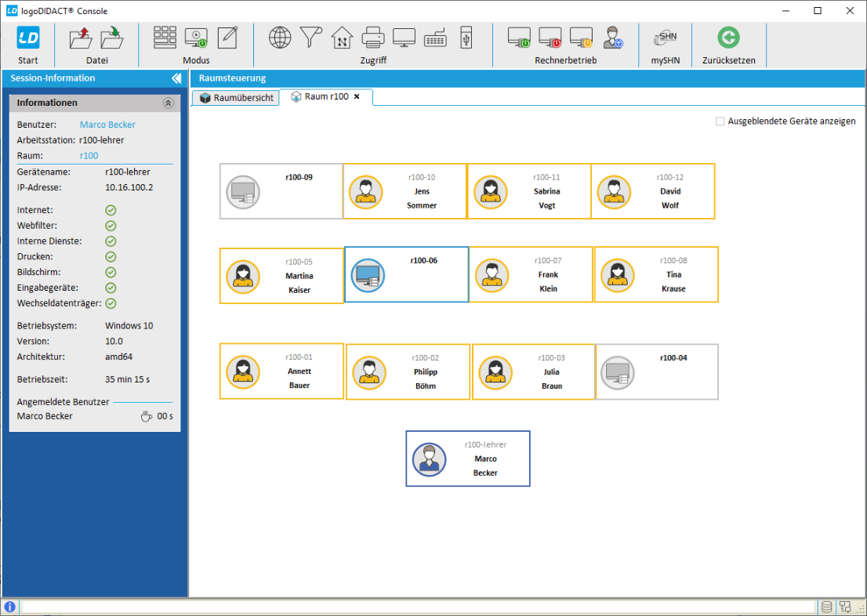Click the Drucken status checkmark icon
Screen dimensions: 867x616
(111, 256)
